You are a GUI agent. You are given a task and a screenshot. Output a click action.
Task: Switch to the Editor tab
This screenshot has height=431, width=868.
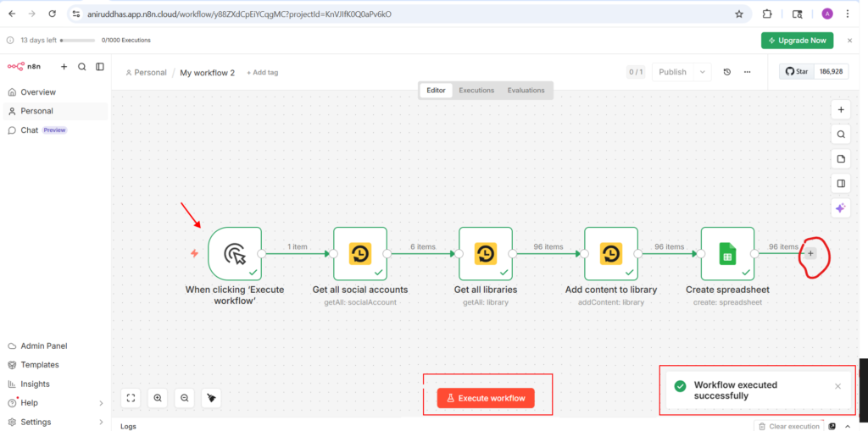point(437,91)
